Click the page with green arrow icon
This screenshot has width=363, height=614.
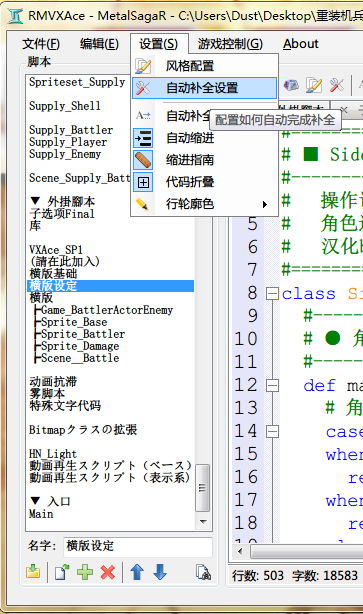[x=61, y=572]
